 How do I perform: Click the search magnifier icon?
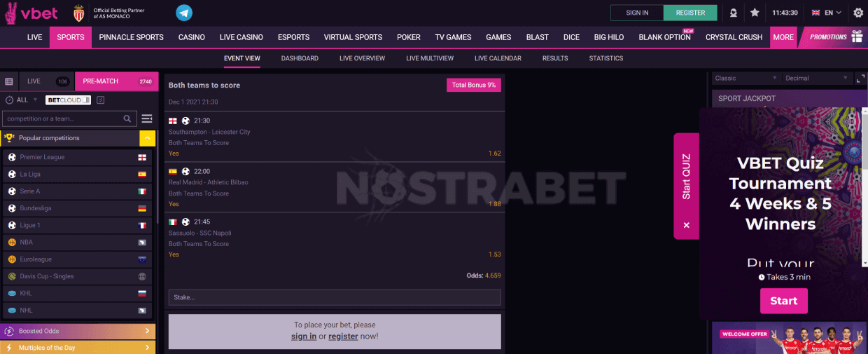[x=127, y=118]
